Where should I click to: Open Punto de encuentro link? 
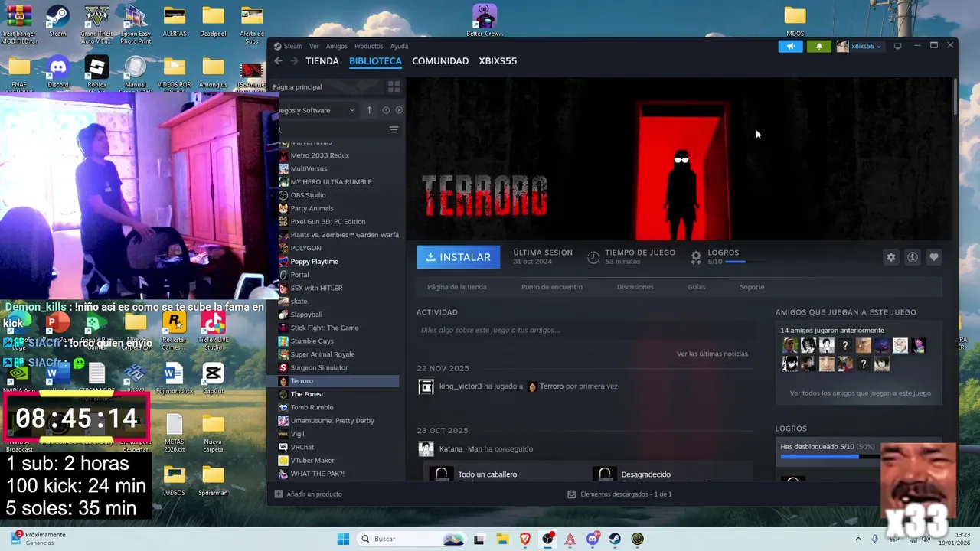[552, 287]
